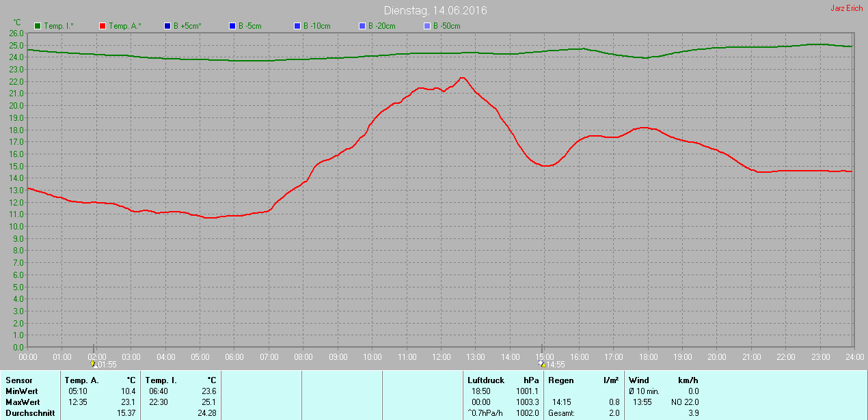The width and height of the screenshot is (868, 420).
Task: Click the Regen l/m² header
Action: 583,380
